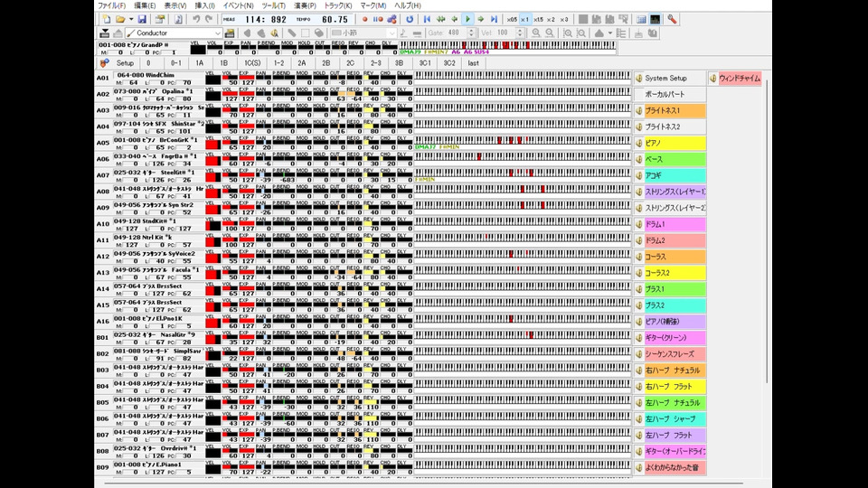Open settings with the red wrench icon
868x488 pixels.
[x=672, y=19]
